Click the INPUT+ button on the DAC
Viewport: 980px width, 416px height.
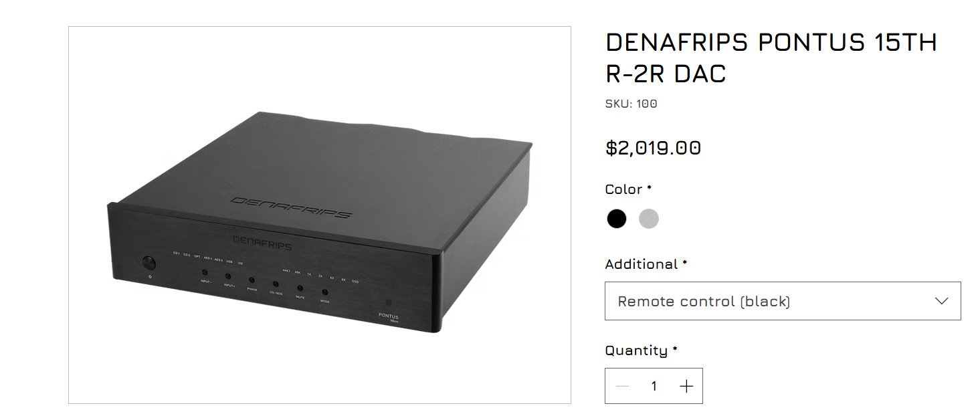tap(228, 276)
